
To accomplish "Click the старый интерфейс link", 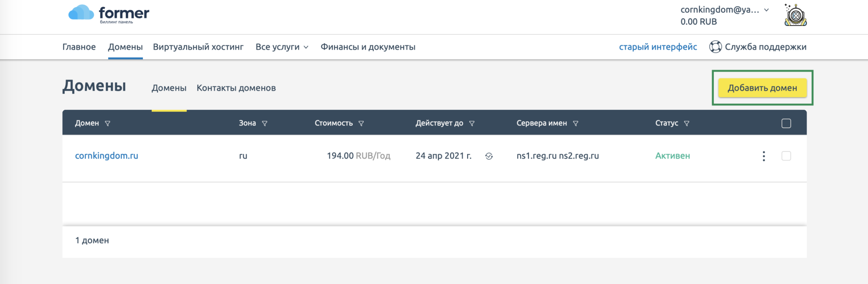I will (x=658, y=47).
